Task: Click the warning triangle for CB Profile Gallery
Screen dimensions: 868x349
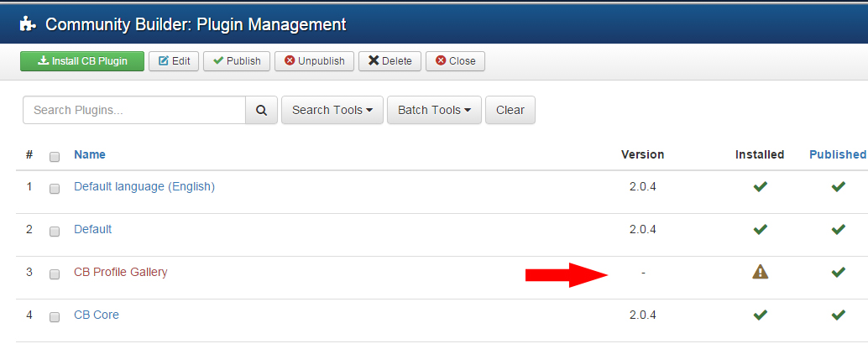Action: 760,272
